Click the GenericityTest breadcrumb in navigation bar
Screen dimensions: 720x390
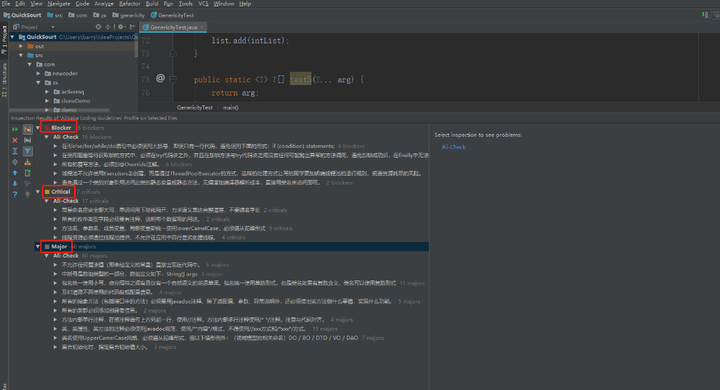[172, 15]
